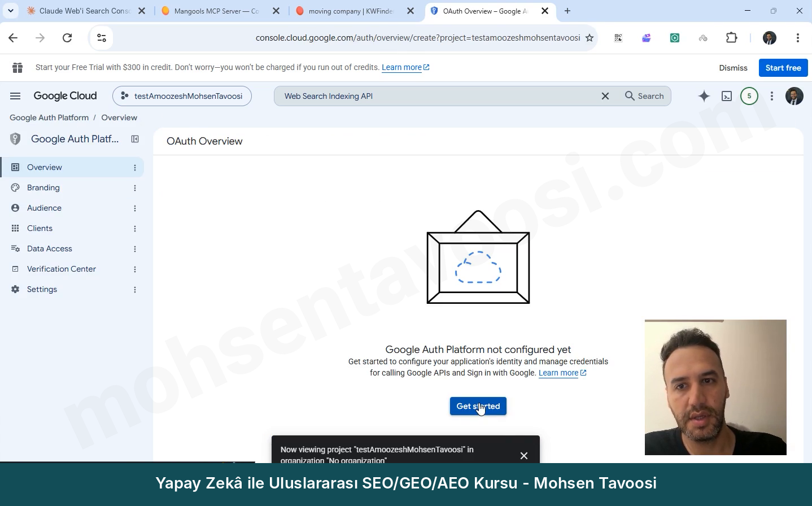Image resolution: width=812 pixels, height=506 pixels.
Task: Click the Overview grid icon in sidebar
Action: (15, 167)
